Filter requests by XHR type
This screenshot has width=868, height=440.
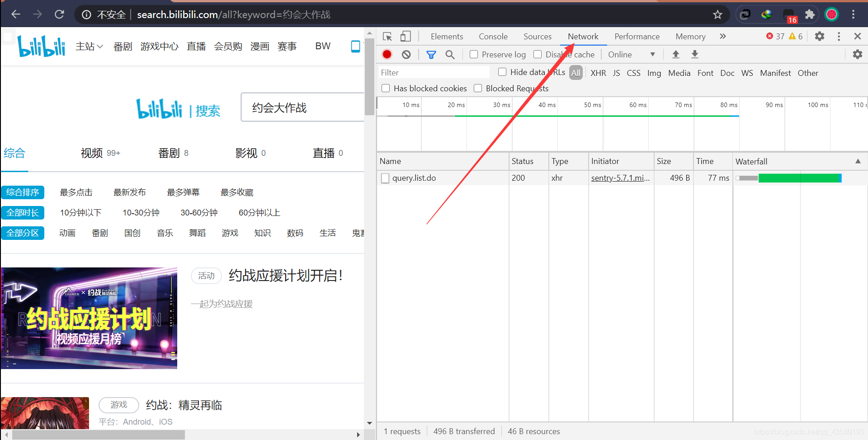point(598,73)
